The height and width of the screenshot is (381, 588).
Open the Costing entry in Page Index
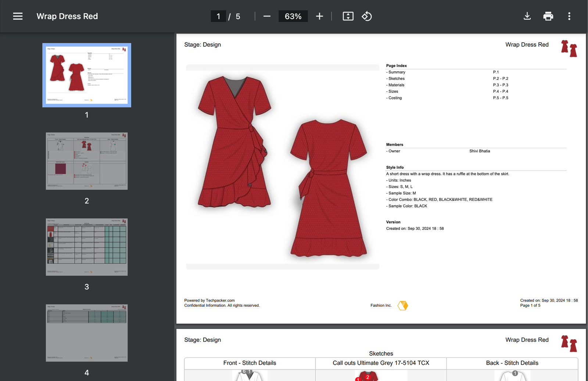[x=394, y=98]
